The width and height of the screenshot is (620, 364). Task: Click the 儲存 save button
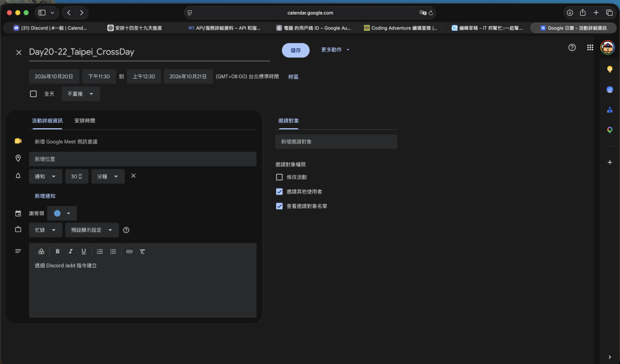pos(295,51)
